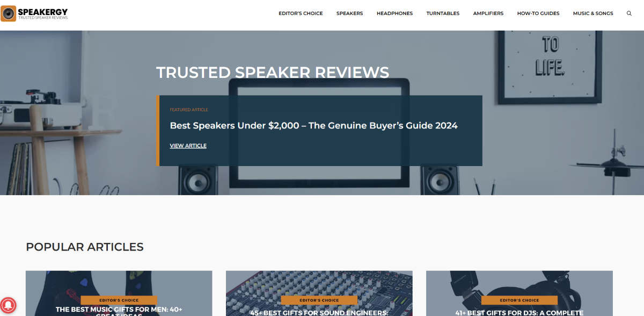Visit the Music & Songs section
The height and width of the screenshot is (316, 644).
[592, 13]
